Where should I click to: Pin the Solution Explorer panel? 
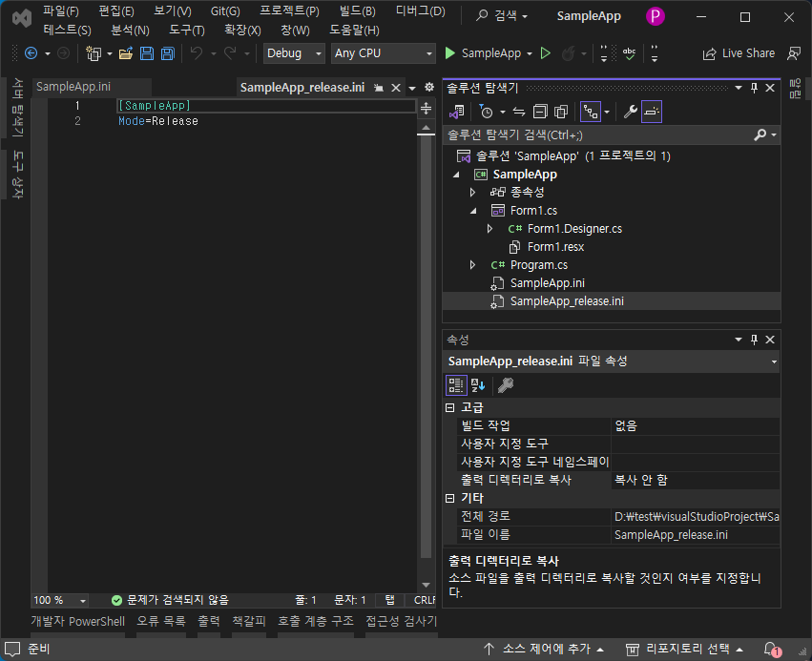pos(754,88)
